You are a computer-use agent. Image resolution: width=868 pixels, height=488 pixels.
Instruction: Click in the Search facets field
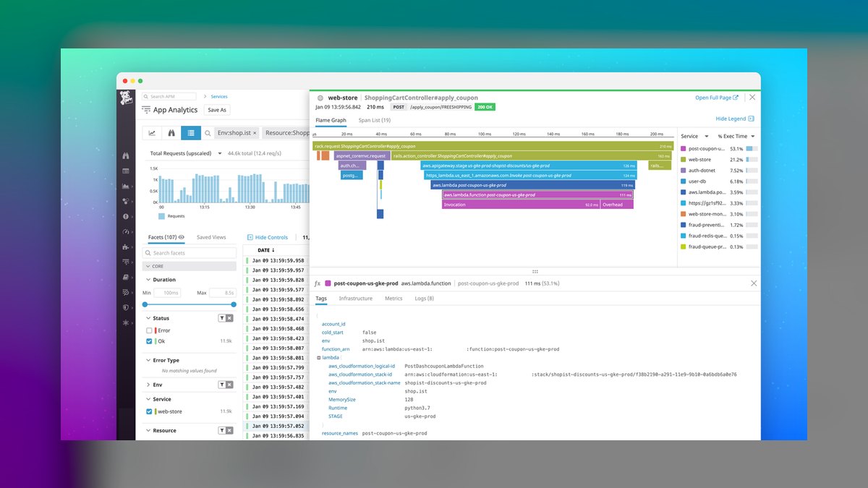190,253
